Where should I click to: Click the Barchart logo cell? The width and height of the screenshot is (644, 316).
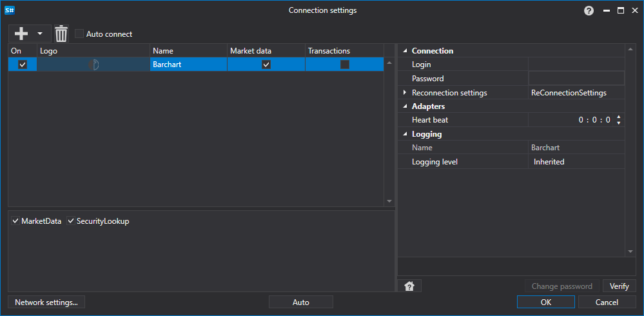pos(93,64)
